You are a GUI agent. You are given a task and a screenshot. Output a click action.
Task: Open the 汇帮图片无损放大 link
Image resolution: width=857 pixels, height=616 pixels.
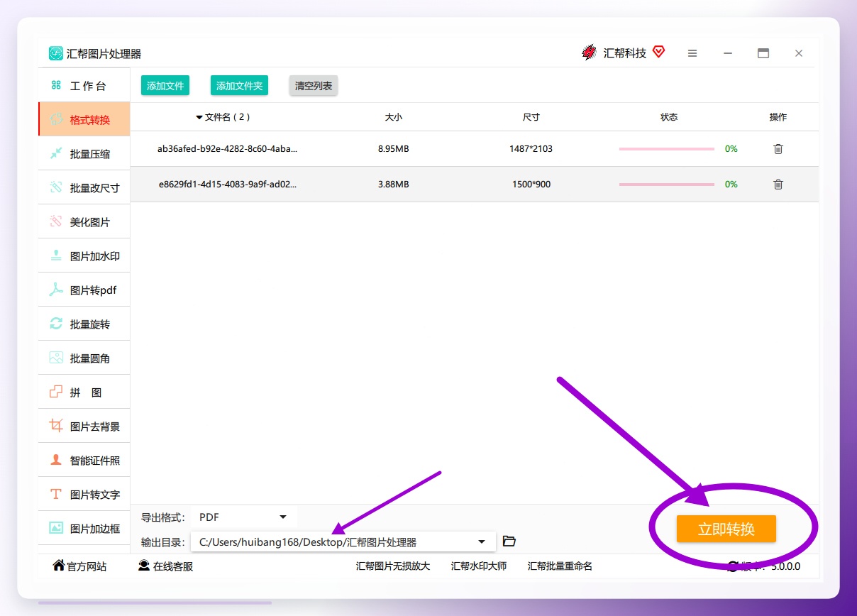393,566
